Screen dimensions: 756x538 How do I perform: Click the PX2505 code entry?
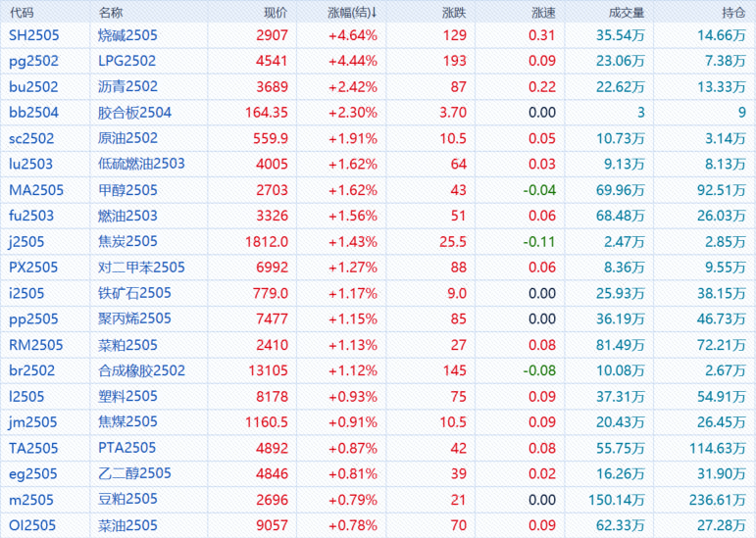[x=33, y=267]
